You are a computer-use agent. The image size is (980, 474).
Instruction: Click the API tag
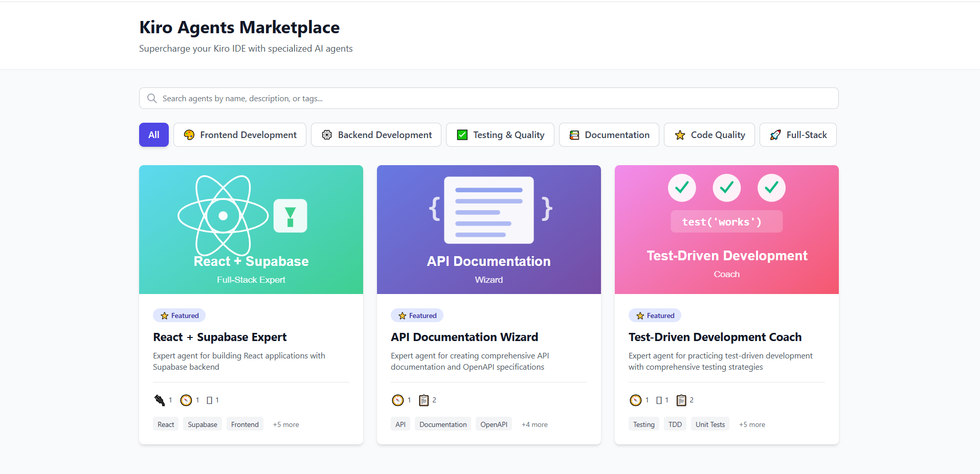click(400, 424)
